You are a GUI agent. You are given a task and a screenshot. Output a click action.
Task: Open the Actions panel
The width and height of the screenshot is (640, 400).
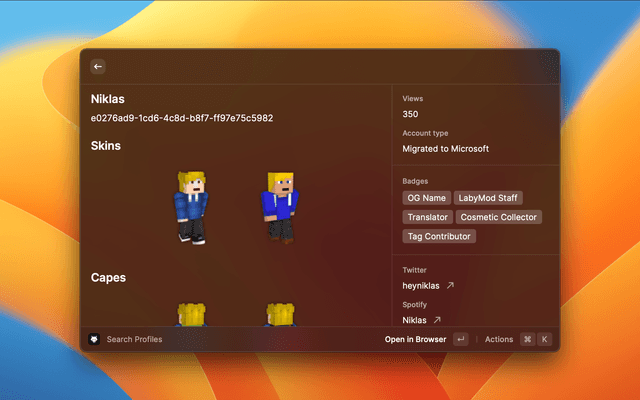(498, 339)
